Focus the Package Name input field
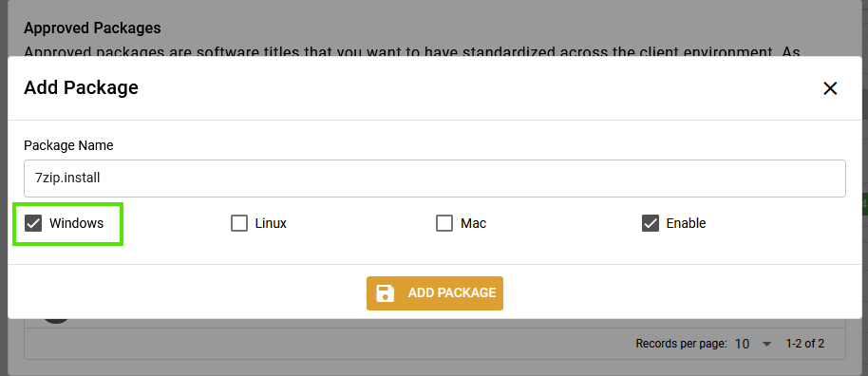The height and width of the screenshot is (376, 868). 435,179
